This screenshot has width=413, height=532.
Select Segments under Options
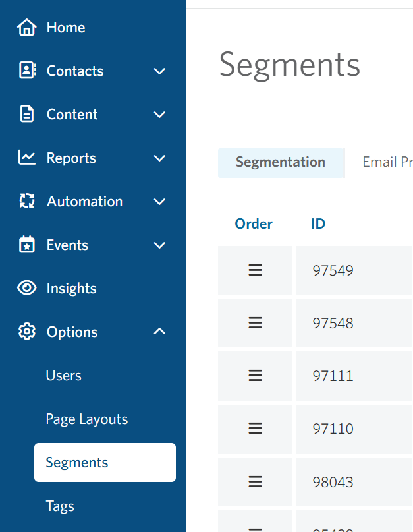(x=105, y=462)
